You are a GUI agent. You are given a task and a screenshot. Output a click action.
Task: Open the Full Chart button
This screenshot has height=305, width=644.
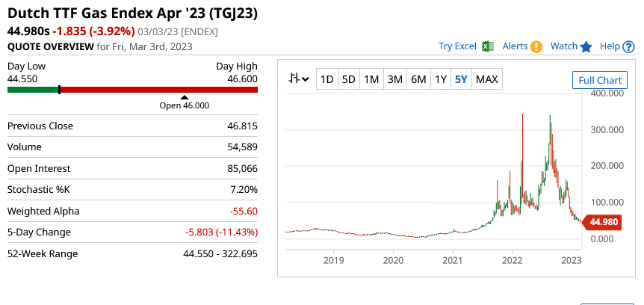[600, 80]
